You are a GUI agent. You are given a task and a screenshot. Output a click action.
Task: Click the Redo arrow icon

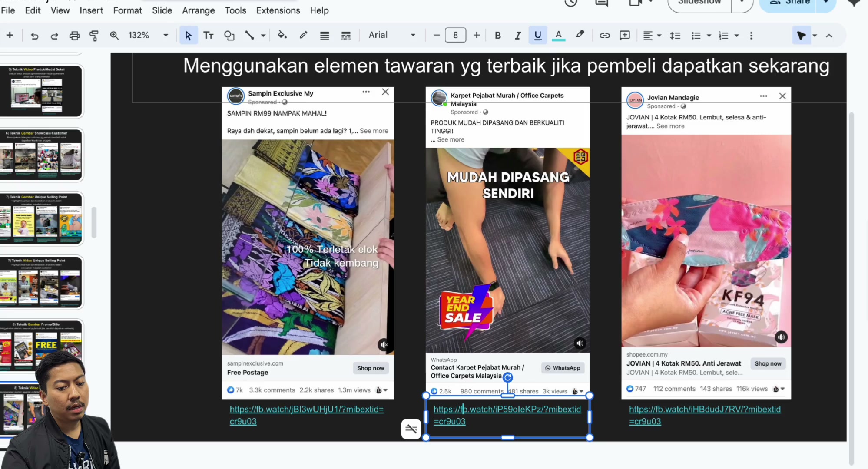pyautogui.click(x=54, y=36)
